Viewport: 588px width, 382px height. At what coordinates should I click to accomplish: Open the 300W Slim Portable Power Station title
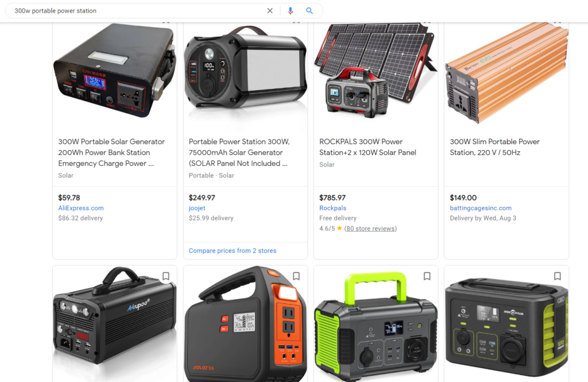coord(494,147)
